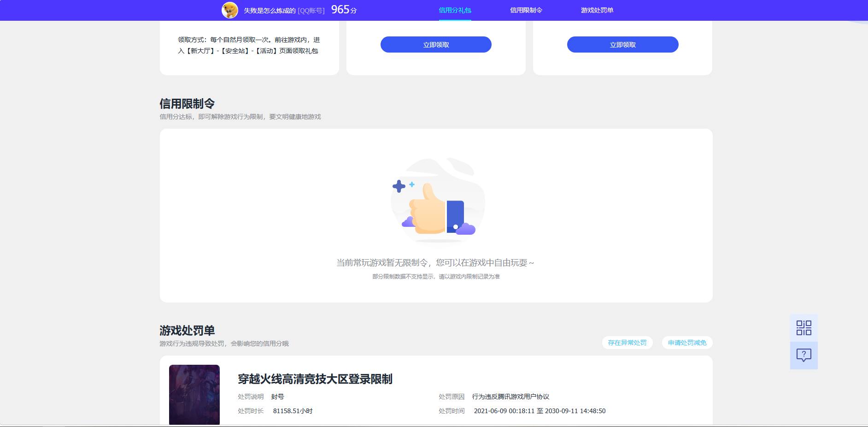
Task: Click title 穿越火线高清竞技大区登录限制
Action: 315,379
